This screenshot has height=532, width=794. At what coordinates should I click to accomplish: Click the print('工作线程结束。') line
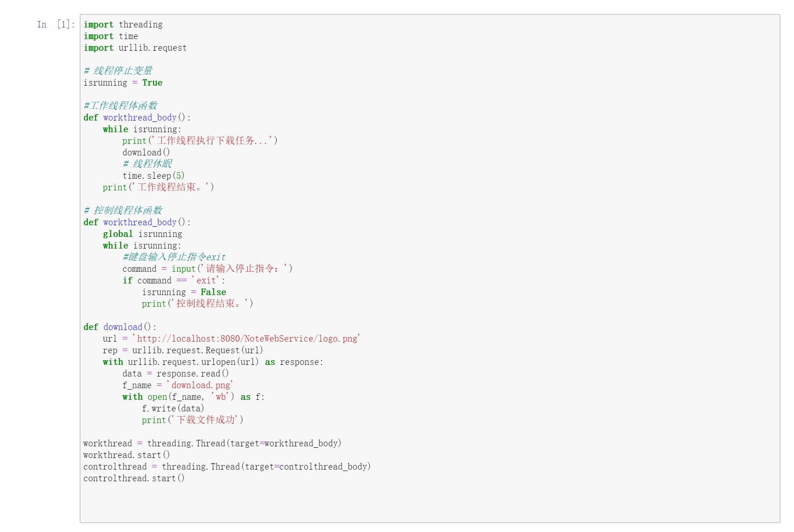point(158,187)
